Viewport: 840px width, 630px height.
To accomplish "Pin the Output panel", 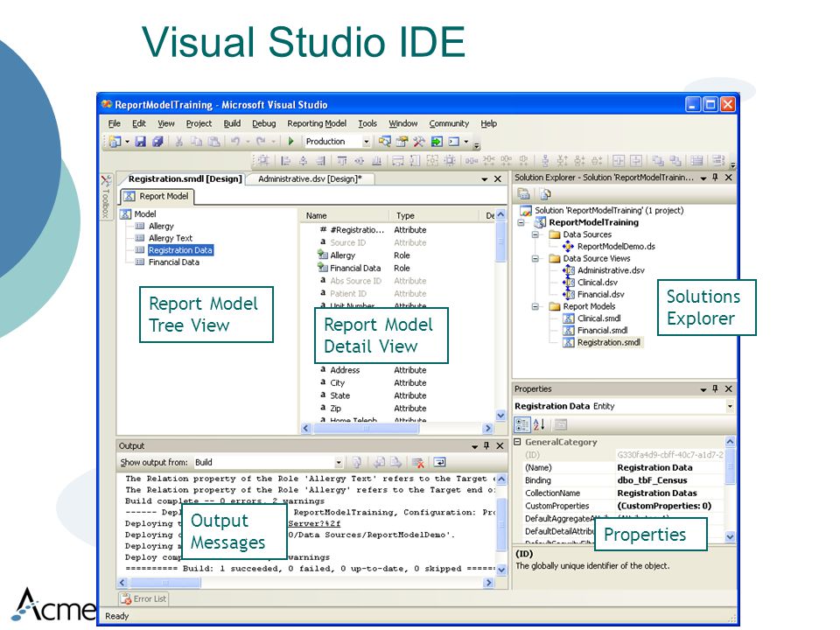I will click(486, 445).
